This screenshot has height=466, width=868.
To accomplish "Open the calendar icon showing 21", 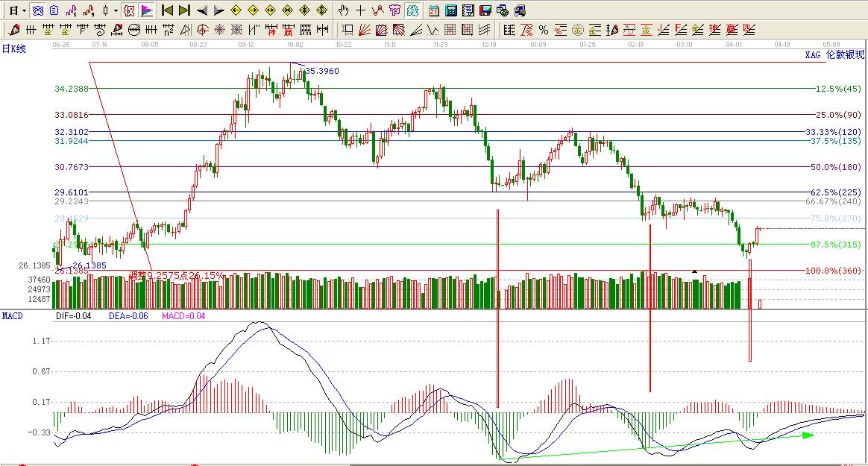I will point(434,10).
